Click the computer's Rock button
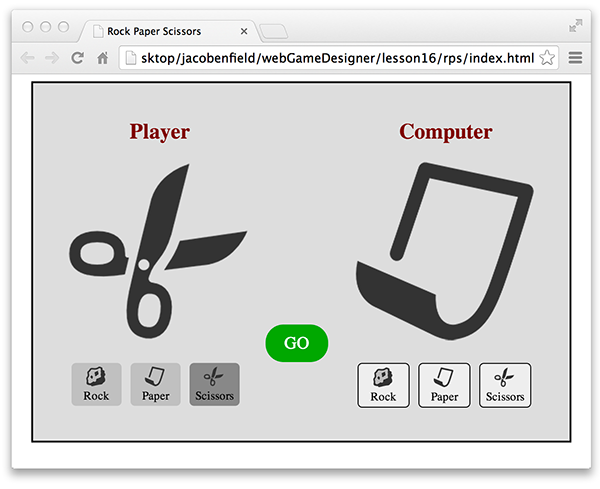This screenshot has width=600, height=489. [383, 385]
